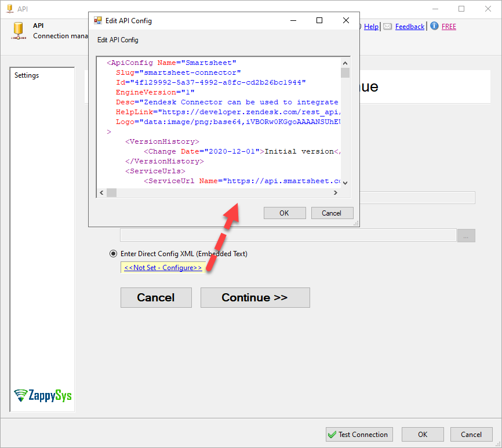Select Settings in left panel
The height and width of the screenshot is (448, 502).
click(27, 75)
